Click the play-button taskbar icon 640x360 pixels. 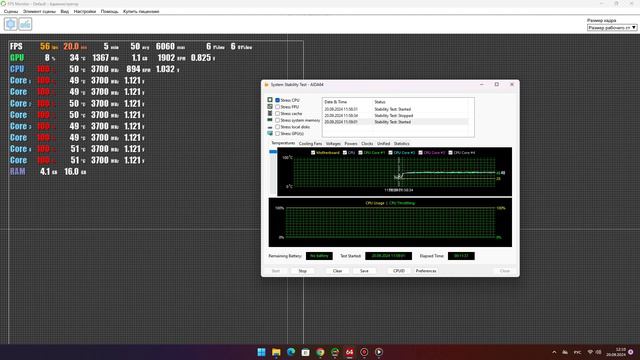379,352
